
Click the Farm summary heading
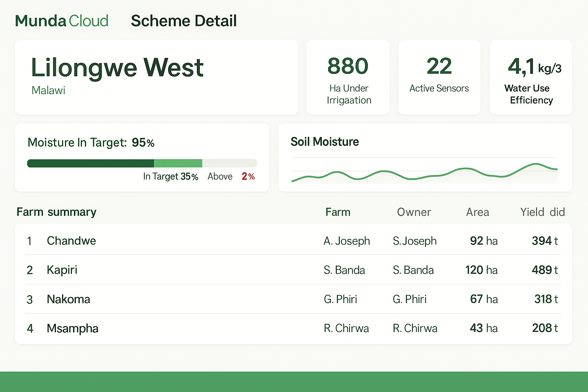57,212
